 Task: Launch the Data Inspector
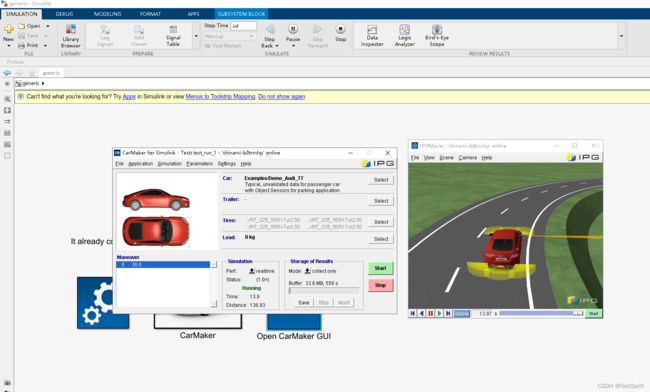tap(372, 36)
